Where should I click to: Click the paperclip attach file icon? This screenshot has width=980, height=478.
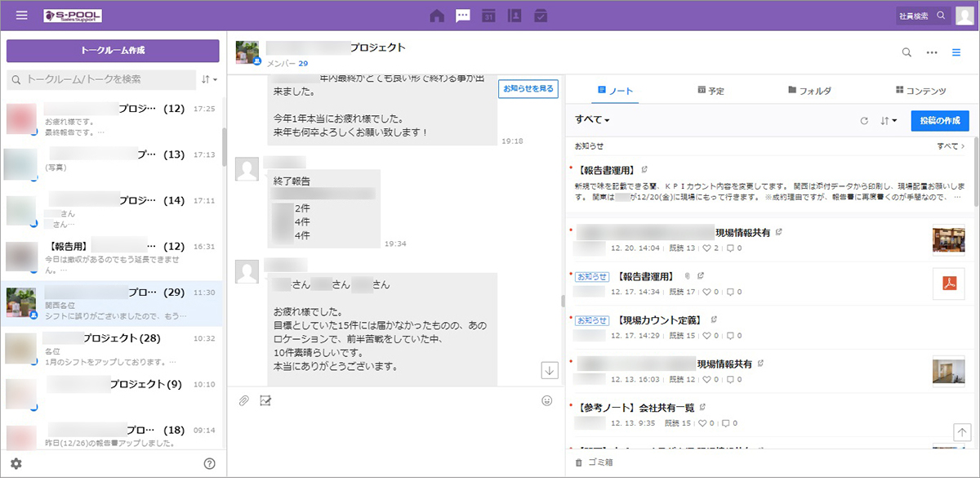243,400
